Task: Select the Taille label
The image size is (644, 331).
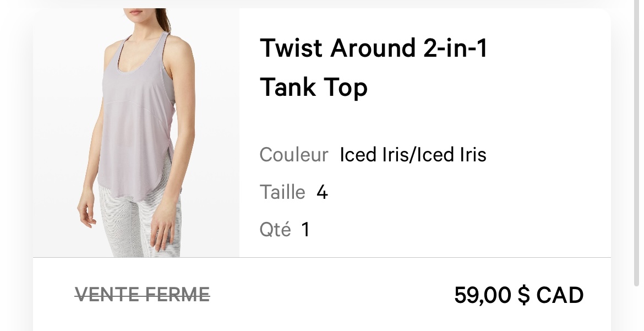Action: [282, 192]
